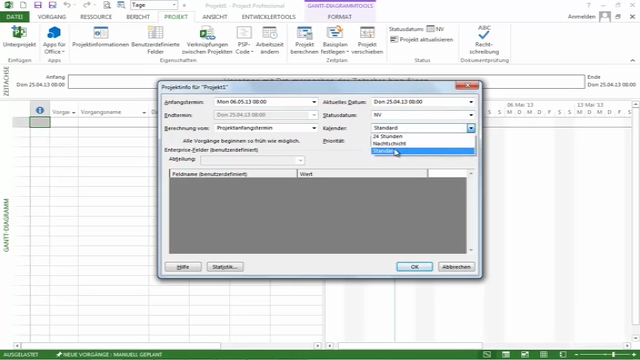Click the Statusdatum calendar icon in ribbon
Image resolution: width=640 pixels, height=360 pixels.
click(x=430, y=29)
